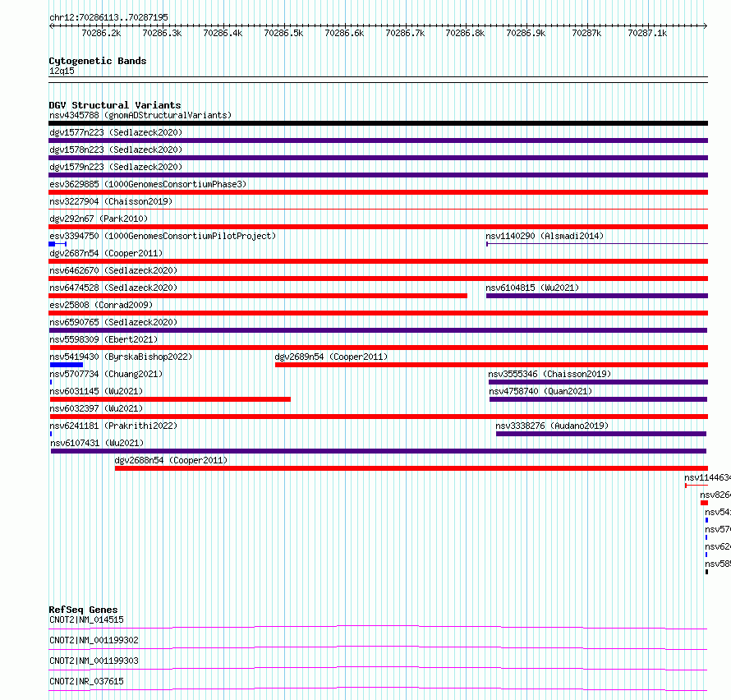Image resolution: width=731 pixels, height=700 pixels.
Task: Open nsv3555346 Chaisson2019 variant label
Action: (x=549, y=374)
